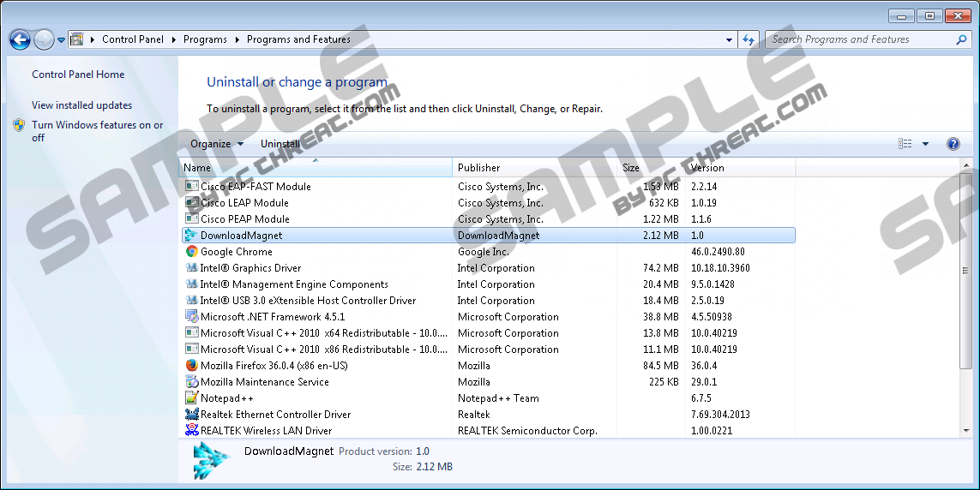The width and height of the screenshot is (980, 490).
Task: Click Cisco PEAP Module icon
Action: (x=192, y=218)
